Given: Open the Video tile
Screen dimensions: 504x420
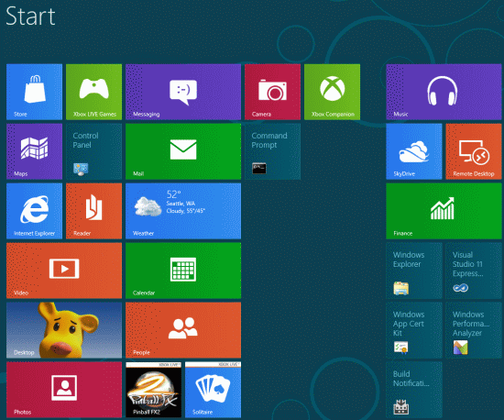Looking at the screenshot, I should click(x=64, y=271).
